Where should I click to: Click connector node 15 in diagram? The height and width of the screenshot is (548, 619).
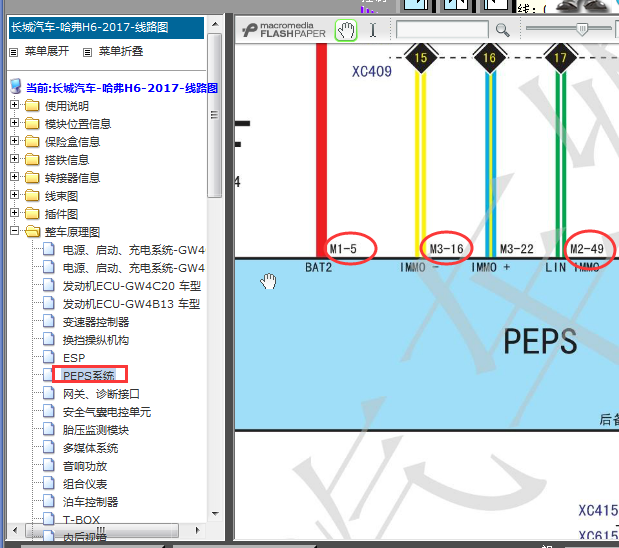point(421,58)
